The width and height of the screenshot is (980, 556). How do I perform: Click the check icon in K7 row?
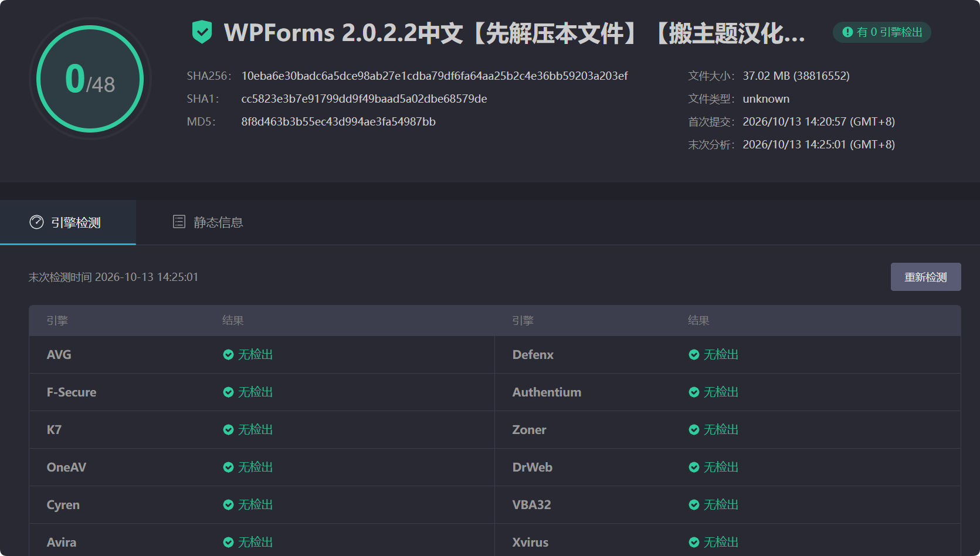tap(229, 430)
